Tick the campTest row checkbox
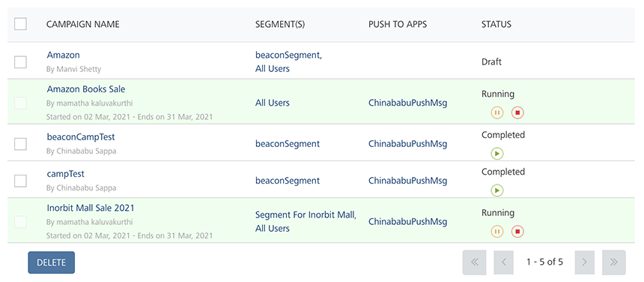Image resolution: width=644 pixels, height=282 pixels. click(x=20, y=181)
